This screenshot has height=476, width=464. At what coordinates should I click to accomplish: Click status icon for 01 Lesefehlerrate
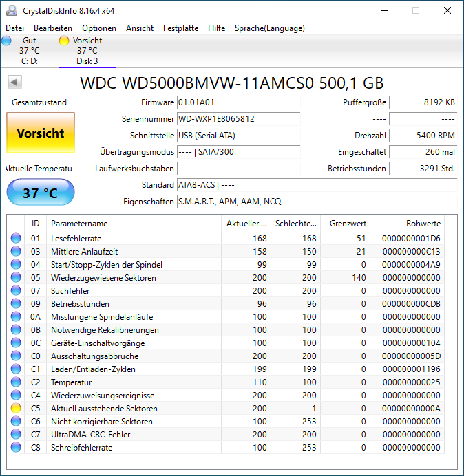pos(16,238)
